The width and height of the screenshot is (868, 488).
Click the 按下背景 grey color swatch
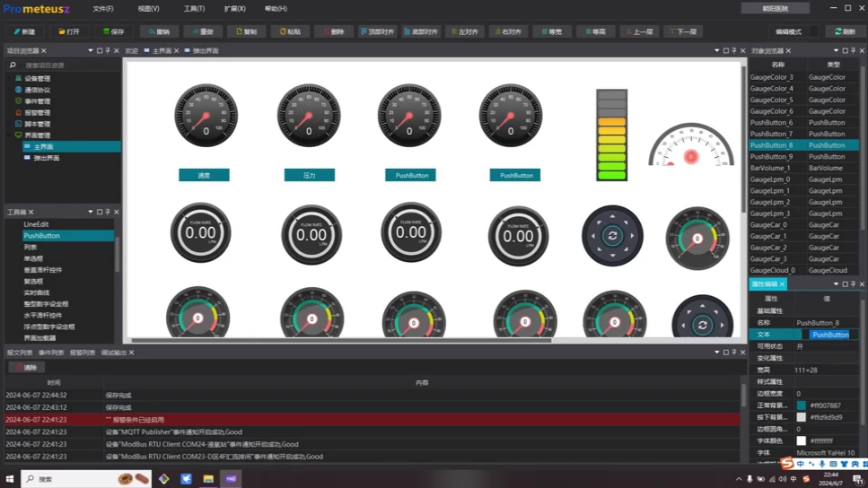801,417
